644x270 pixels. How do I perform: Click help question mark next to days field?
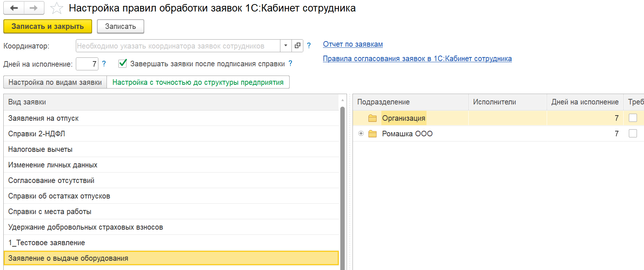pos(104,64)
